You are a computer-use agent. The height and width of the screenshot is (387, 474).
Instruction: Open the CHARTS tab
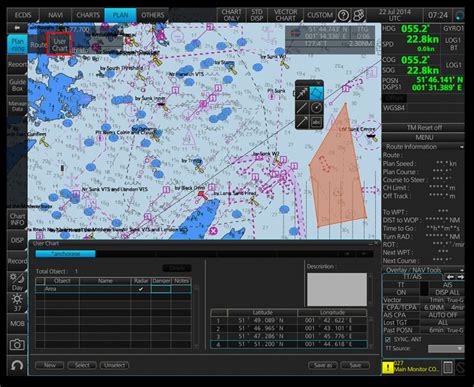click(x=88, y=15)
